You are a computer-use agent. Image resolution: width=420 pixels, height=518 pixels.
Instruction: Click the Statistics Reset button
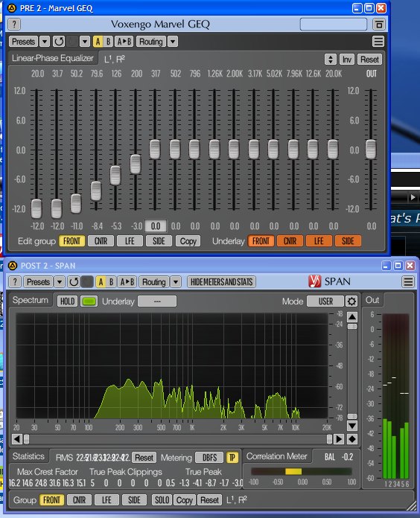click(144, 458)
